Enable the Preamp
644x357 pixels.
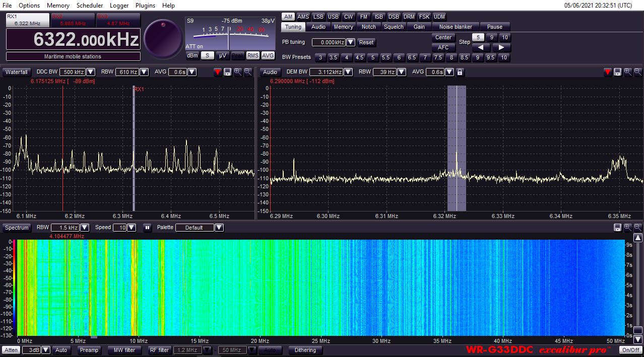[x=89, y=350]
